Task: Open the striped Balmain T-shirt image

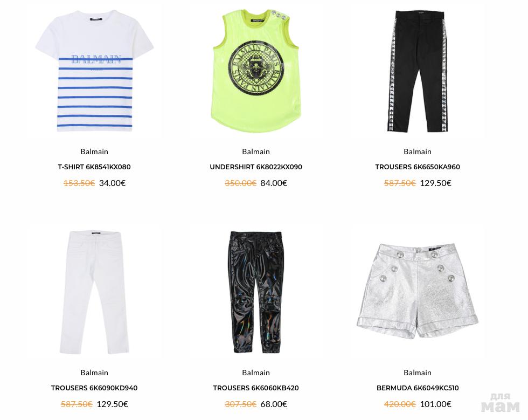Action: (94, 71)
